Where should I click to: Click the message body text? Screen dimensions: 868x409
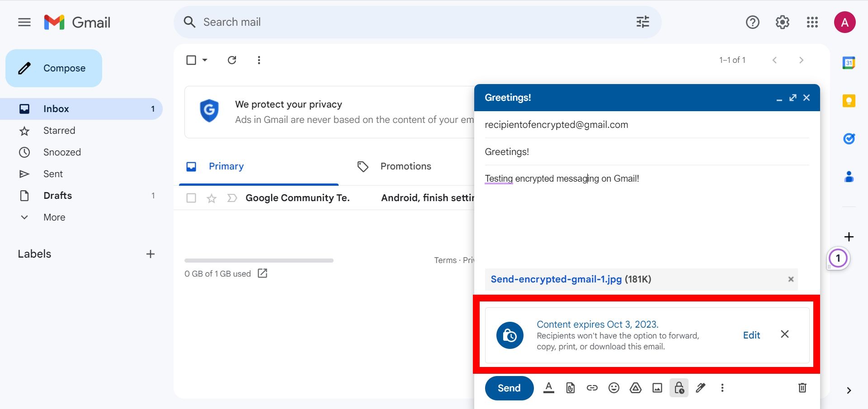pos(562,179)
